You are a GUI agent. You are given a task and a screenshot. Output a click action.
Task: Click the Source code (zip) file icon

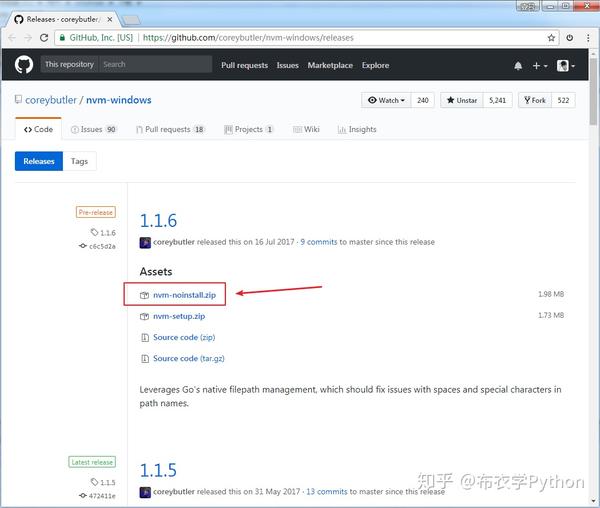(x=145, y=337)
